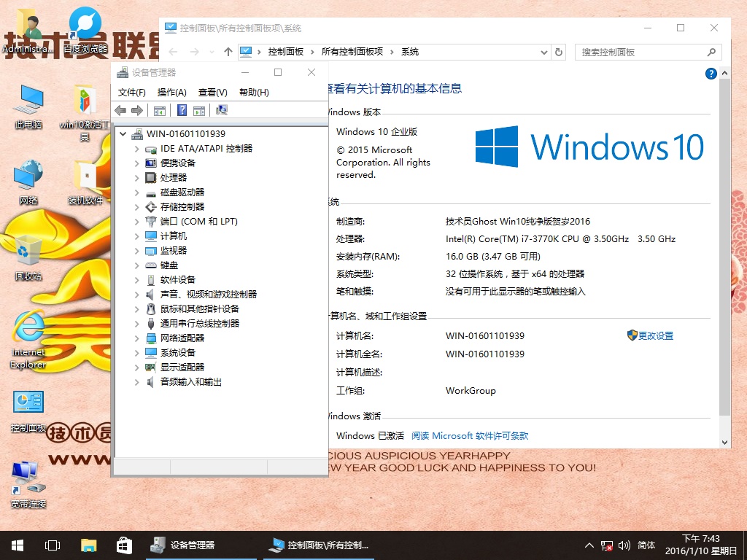The height and width of the screenshot is (560, 747).
Task: Expand the 软件设备 tree node
Action: point(136,280)
